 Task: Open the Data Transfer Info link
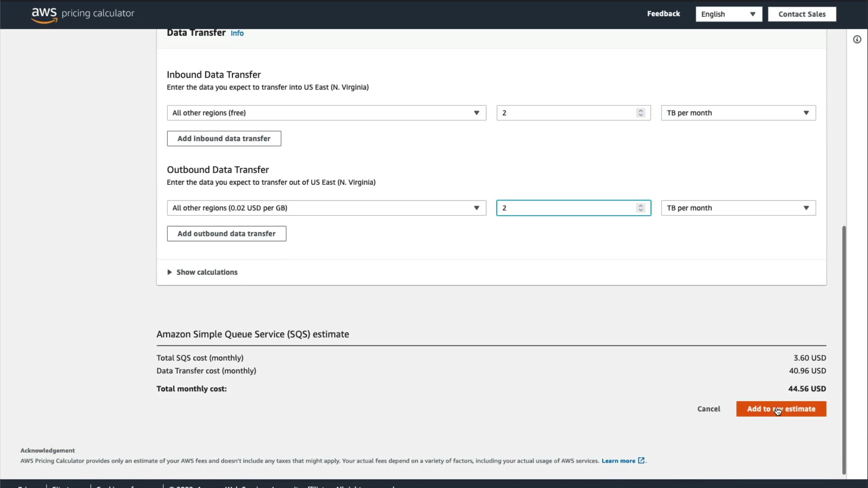(x=237, y=33)
